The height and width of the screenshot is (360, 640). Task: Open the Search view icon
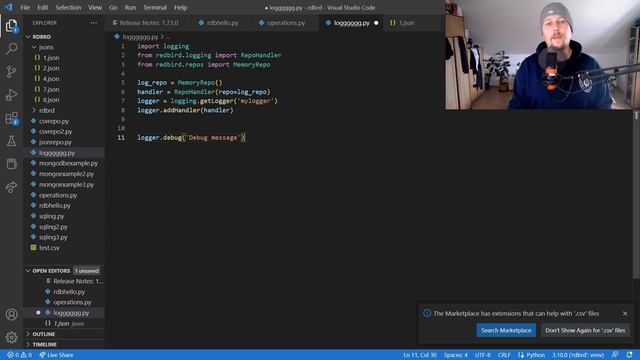11,49
